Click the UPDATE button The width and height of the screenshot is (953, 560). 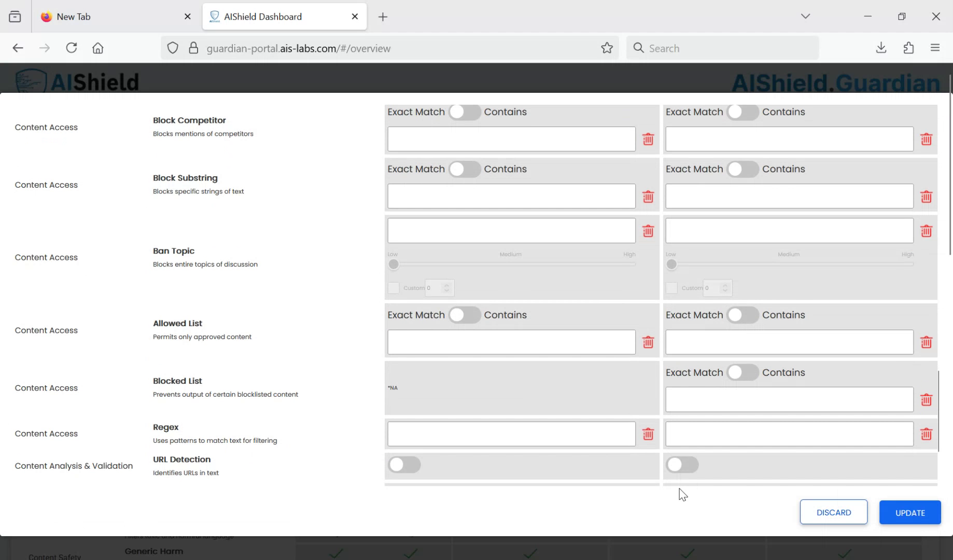pos(909,512)
